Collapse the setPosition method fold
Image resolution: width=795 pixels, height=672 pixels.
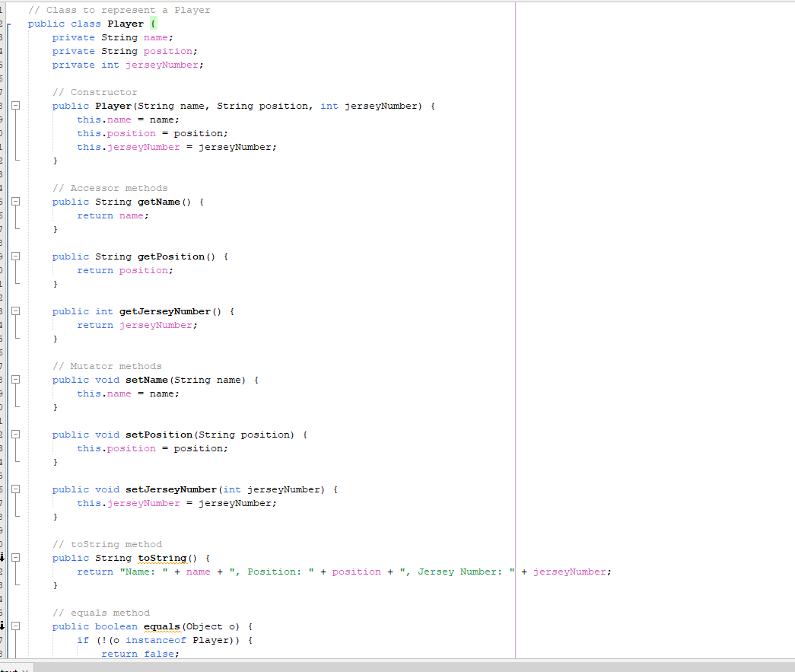point(15,435)
